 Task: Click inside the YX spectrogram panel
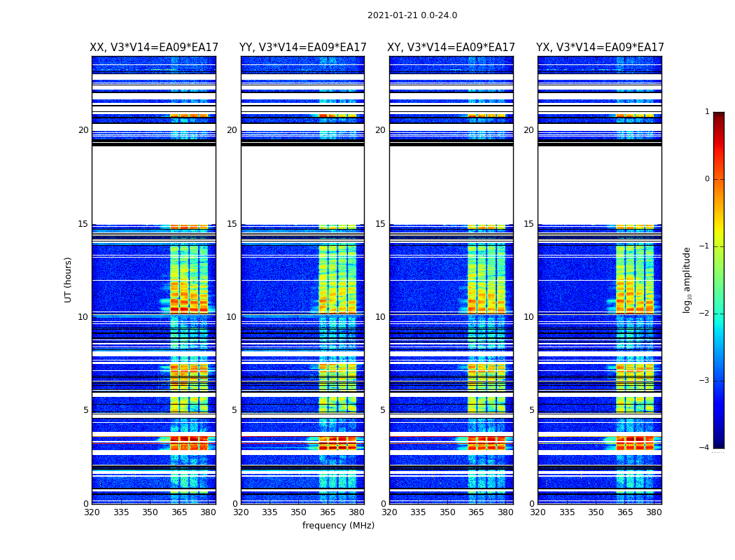click(600, 280)
